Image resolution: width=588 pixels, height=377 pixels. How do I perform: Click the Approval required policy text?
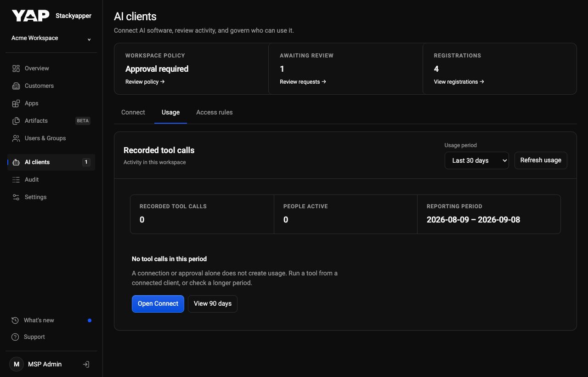coord(157,69)
